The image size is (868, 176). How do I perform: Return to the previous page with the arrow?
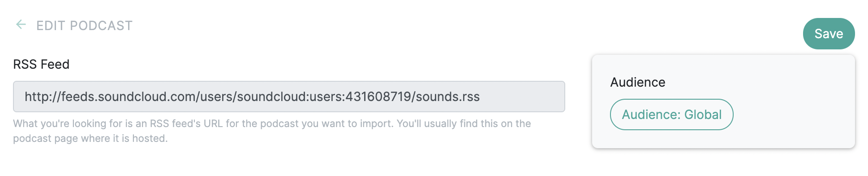coord(21,24)
